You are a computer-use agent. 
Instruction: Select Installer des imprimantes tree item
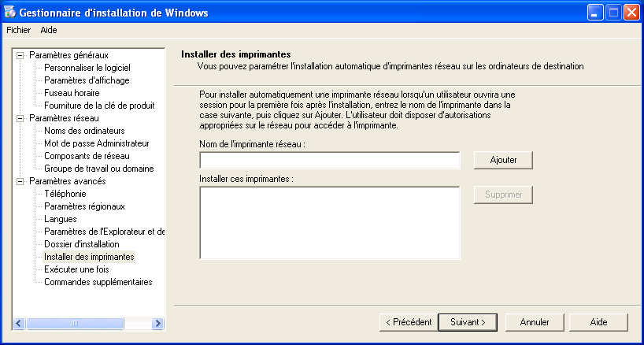click(x=89, y=257)
